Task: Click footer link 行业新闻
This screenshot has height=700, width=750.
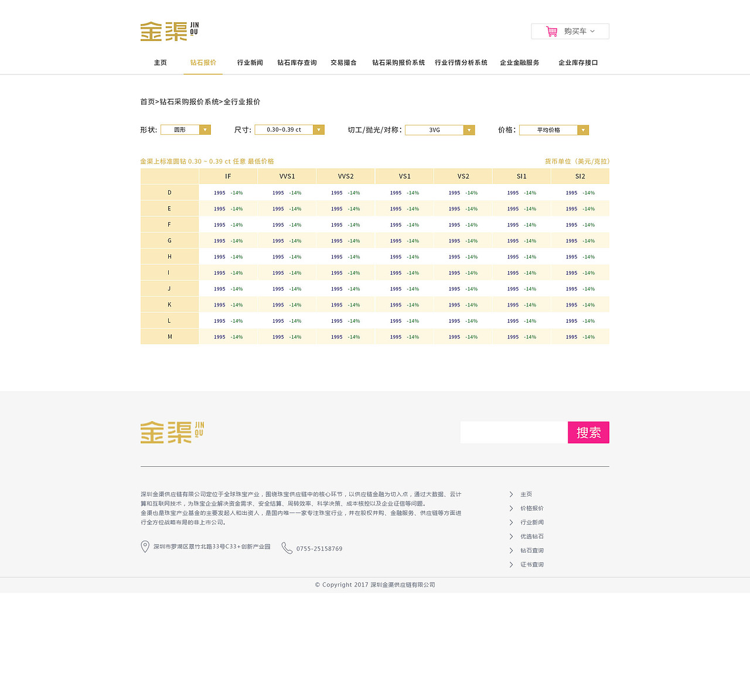Action: click(532, 523)
